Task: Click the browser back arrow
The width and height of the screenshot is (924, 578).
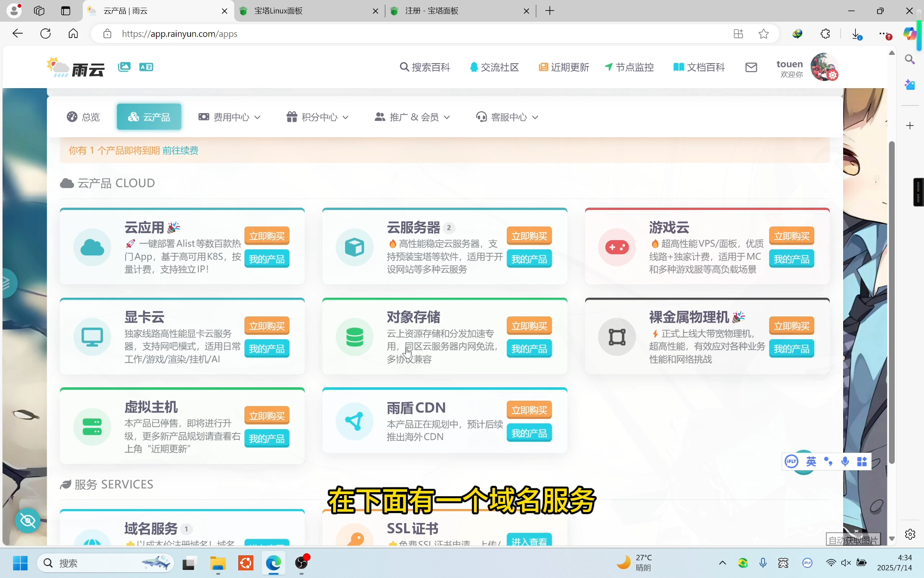Action: click(18, 34)
